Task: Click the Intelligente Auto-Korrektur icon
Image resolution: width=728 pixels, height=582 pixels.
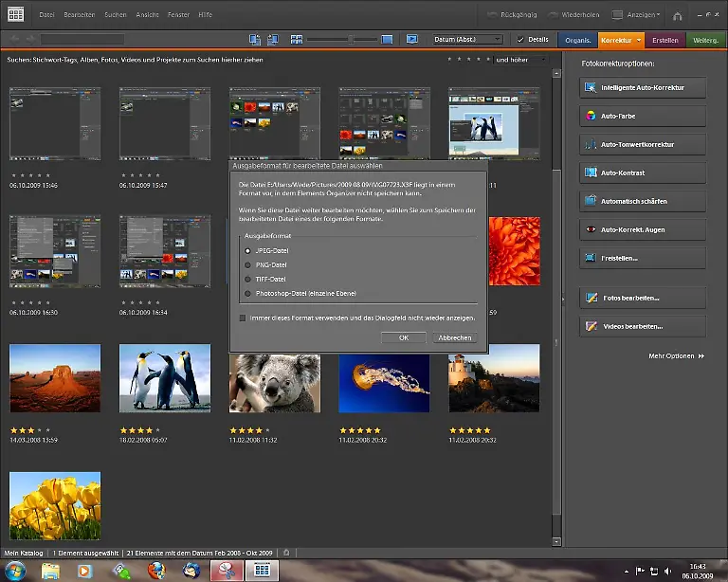Action: 591,88
